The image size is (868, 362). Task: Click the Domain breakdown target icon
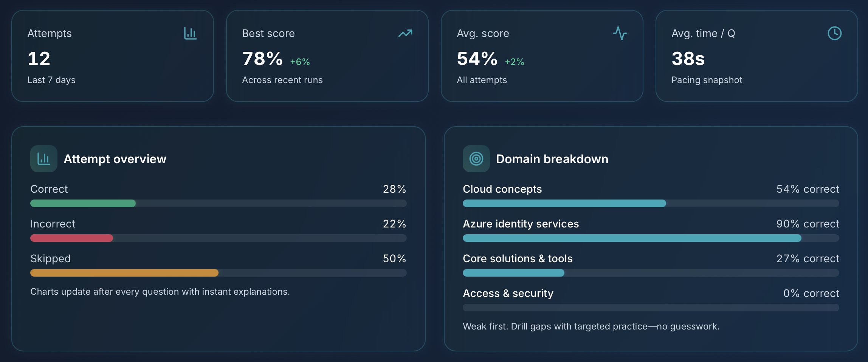click(476, 159)
